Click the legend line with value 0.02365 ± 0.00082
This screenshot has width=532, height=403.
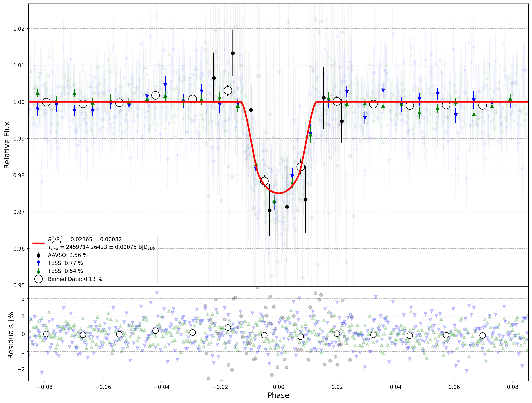(85, 239)
